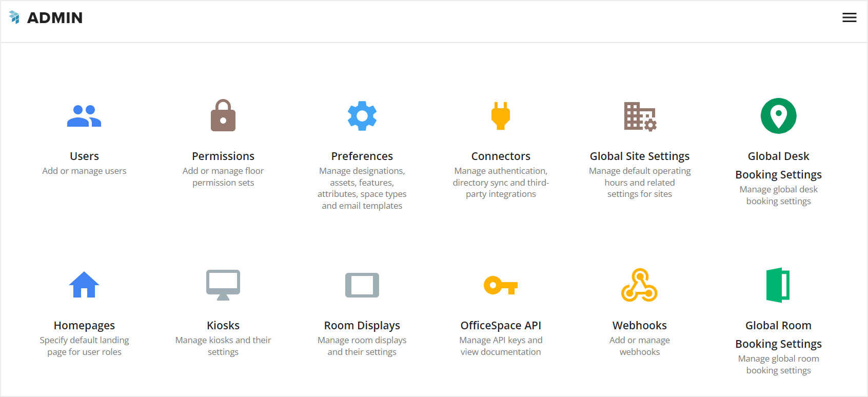Select the Global Desk Booking Settings pin icon
This screenshot has width=868, height=397.
click(x=778, y=116)
